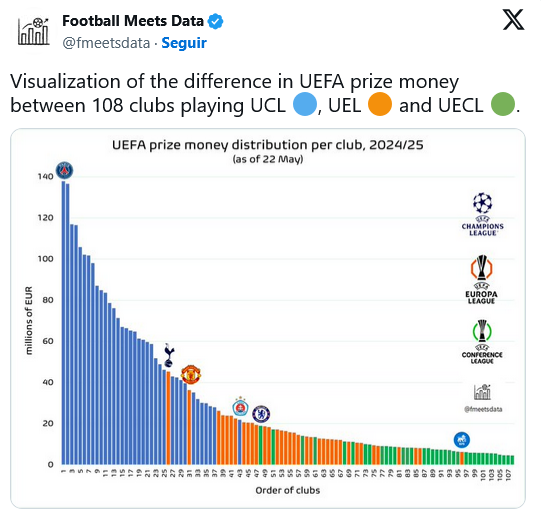Click the Manchester United crest

pyautogui.click(x=191, y=375)
